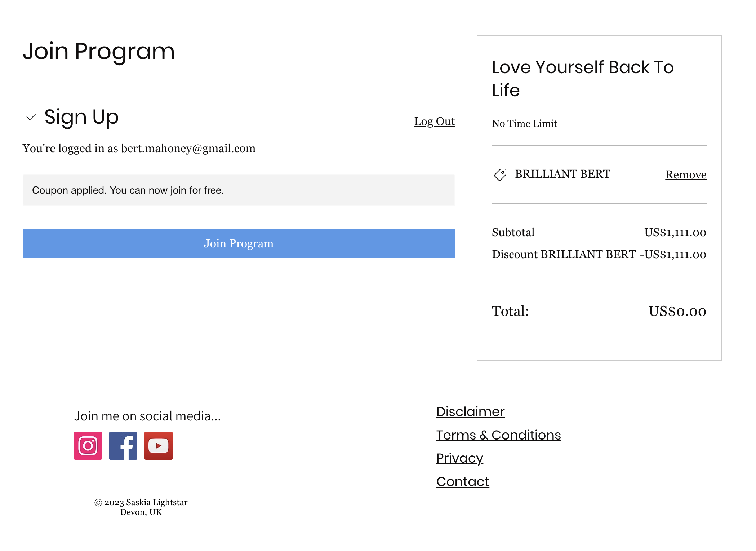The height and width of the screenshot is (551, 756).
Task: Go to the Privacy page
Action: click(459, 458)
